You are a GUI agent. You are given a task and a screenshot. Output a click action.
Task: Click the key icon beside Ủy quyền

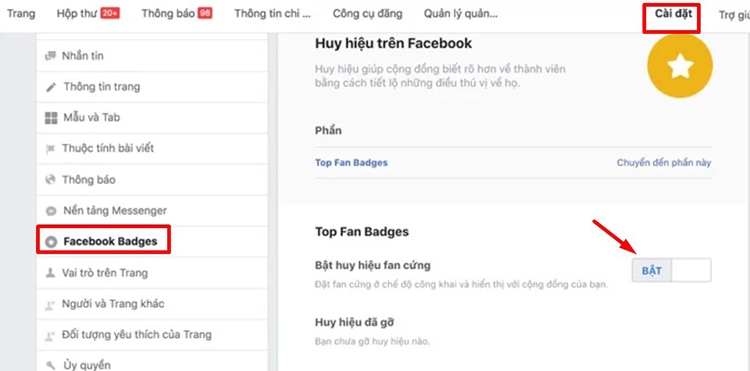50,366
